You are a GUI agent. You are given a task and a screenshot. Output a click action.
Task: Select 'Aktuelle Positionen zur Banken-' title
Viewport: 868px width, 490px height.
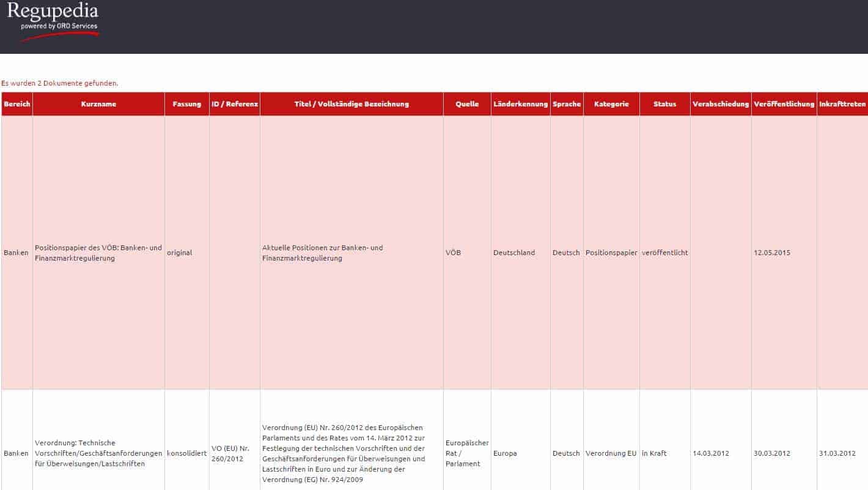[322, 253]
